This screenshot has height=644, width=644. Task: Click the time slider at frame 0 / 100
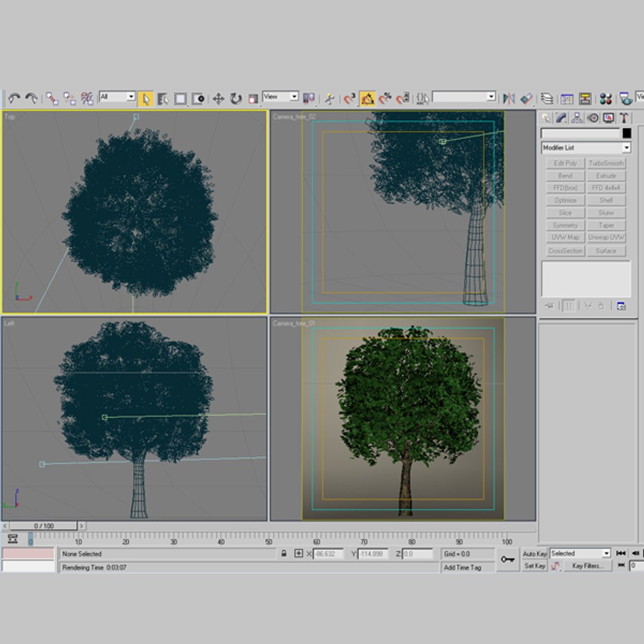44,526
